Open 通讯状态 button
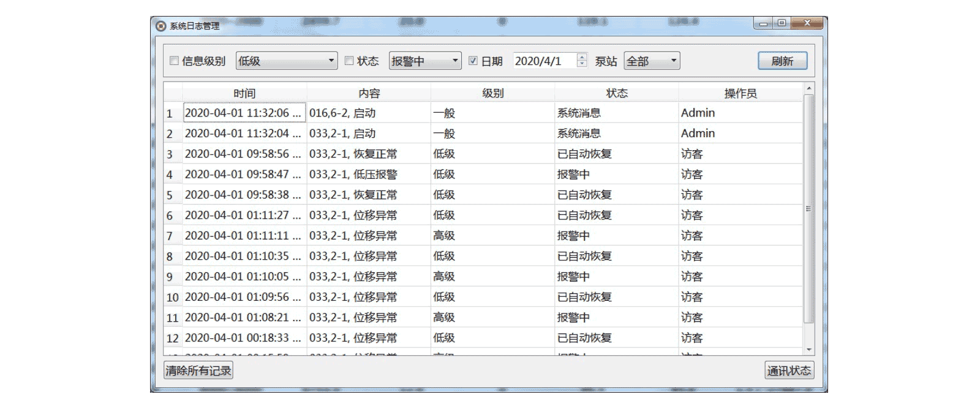Screen dimensions: 980x413 point(789,371)
